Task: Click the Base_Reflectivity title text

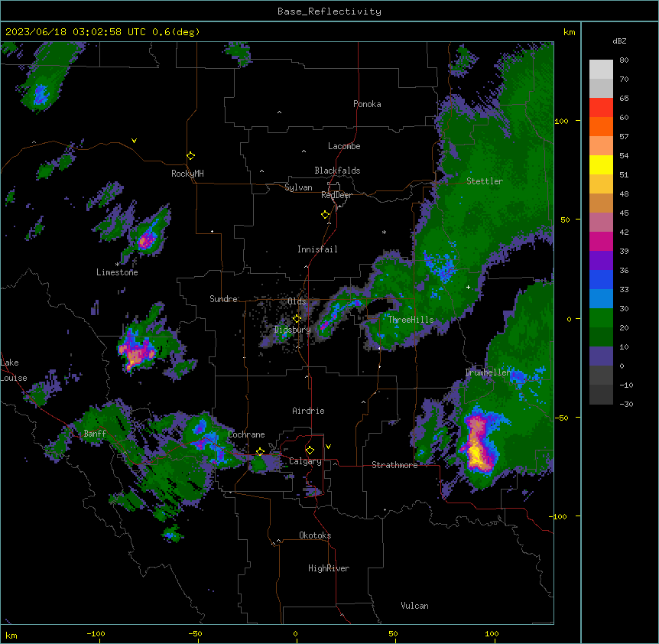Action: pyautogui.click(x=329, y=11)
